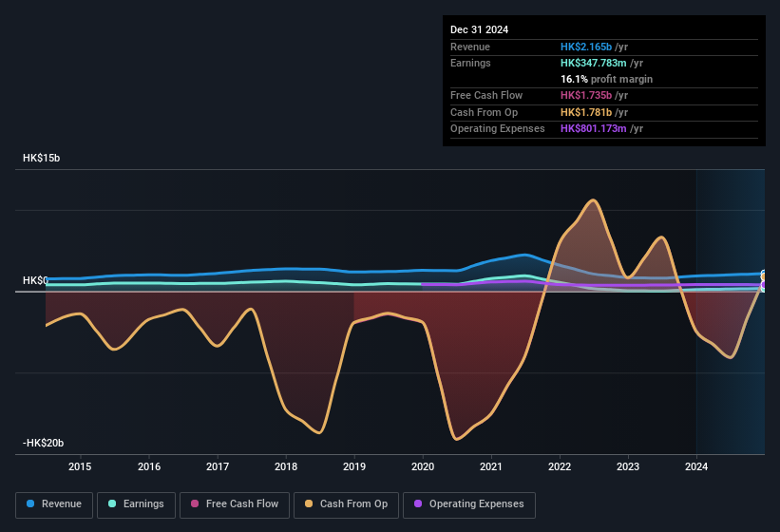Click the HK$1.735b free cash flow value
This screenshot has height=532, width=780.
[586, 95]
